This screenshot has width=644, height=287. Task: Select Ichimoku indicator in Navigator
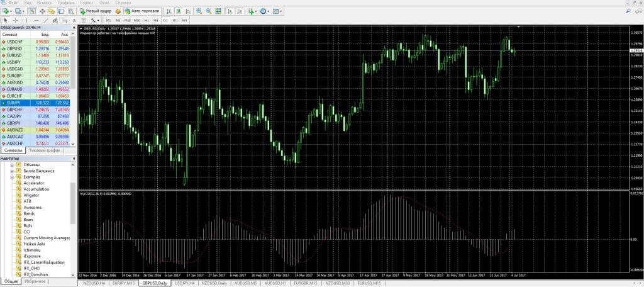point(31,250)
